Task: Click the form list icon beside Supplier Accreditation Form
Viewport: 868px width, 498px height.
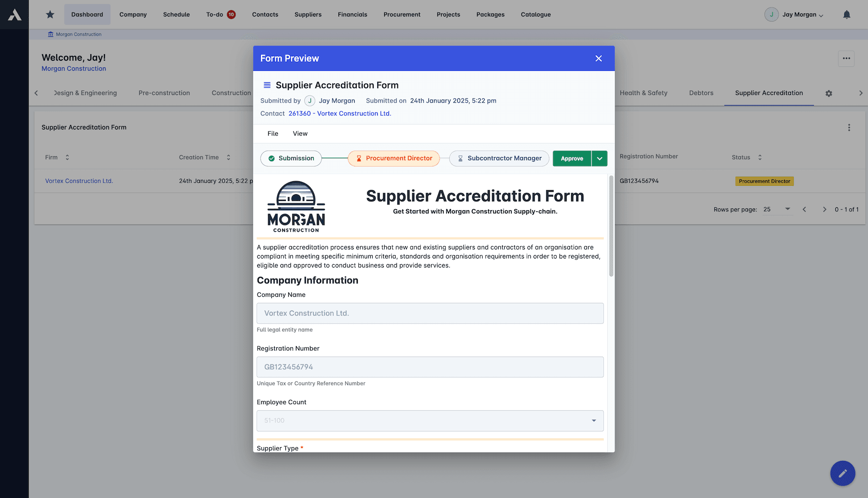Action: 267,85
